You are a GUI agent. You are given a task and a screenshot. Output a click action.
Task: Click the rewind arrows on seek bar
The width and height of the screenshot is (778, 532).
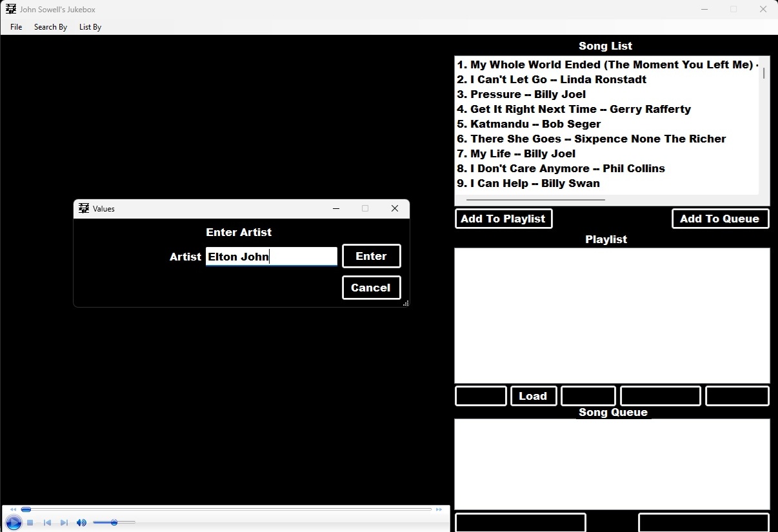click(x=13, y=509)
